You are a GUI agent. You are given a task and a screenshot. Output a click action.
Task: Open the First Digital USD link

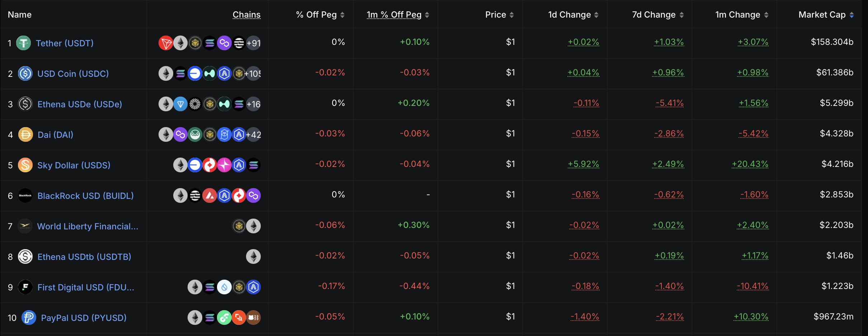[86, 287]
